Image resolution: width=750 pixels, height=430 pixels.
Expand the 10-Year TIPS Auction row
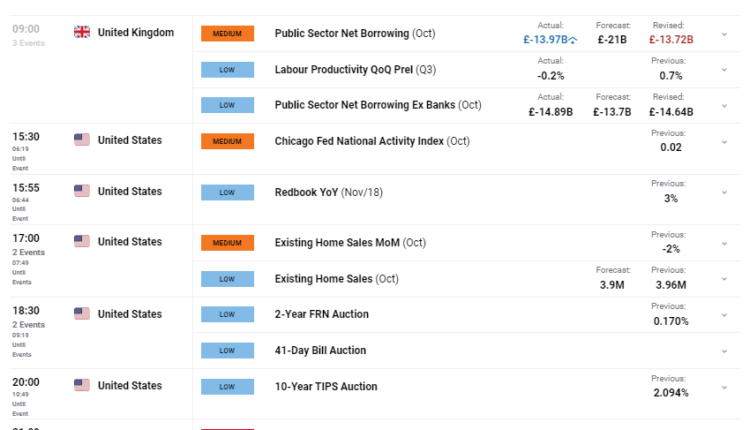(x=724, y=386)
